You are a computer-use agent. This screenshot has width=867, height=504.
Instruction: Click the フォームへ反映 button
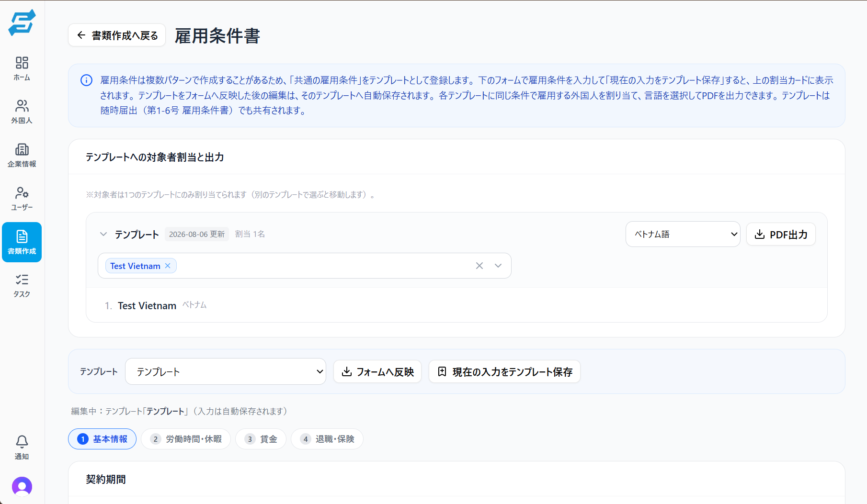tap(377, 371)
